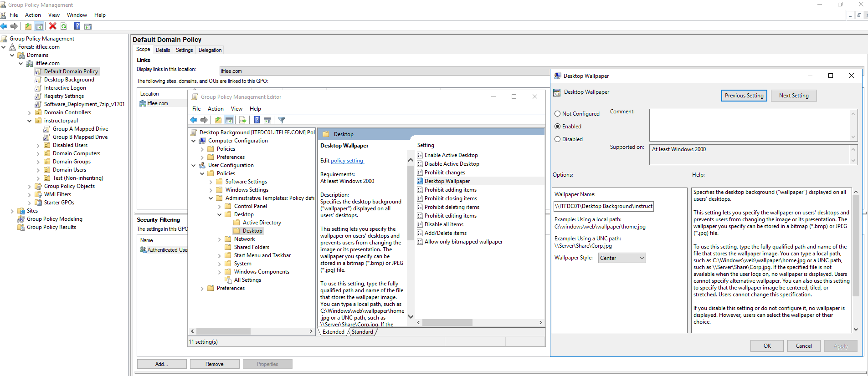Expand Control Panel node in Editor tree

(220, 206)
